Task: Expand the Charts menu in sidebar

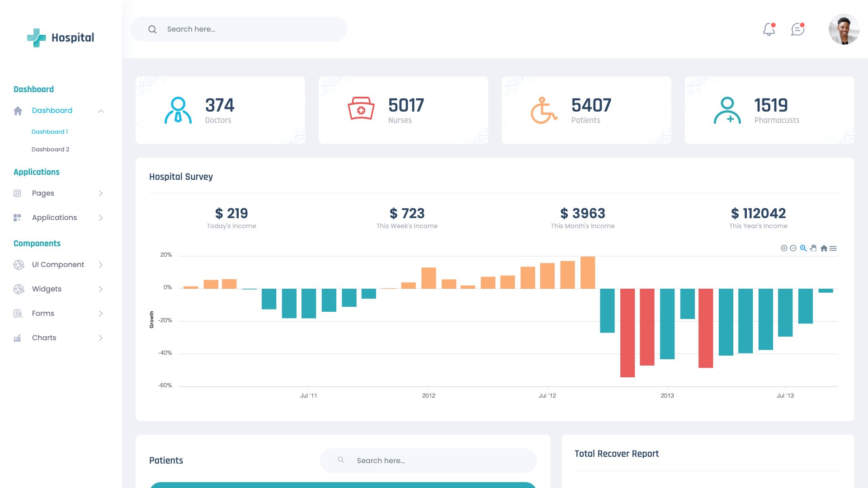Action: point(44,338)
